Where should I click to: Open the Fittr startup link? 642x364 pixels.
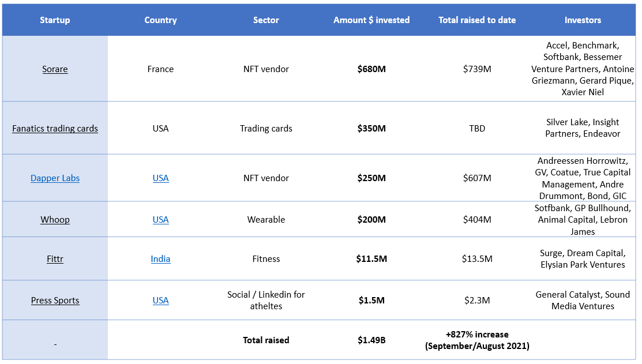coord(55,259)
